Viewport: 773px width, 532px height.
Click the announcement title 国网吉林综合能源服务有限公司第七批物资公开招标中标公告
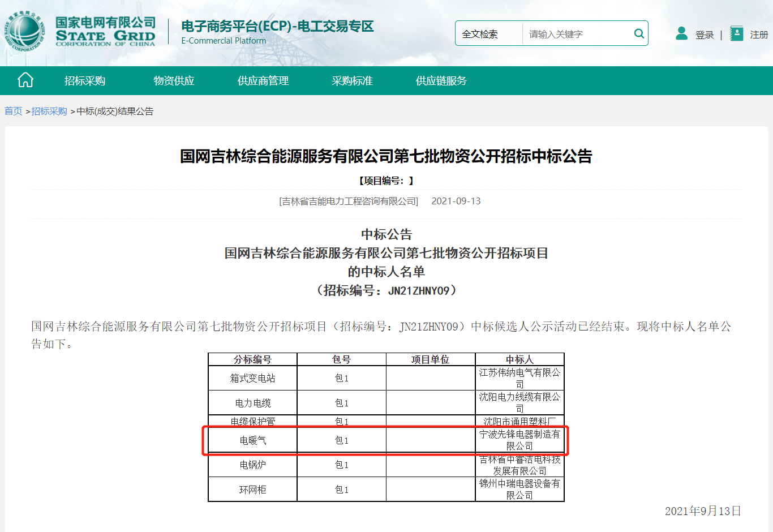(386, 156)
